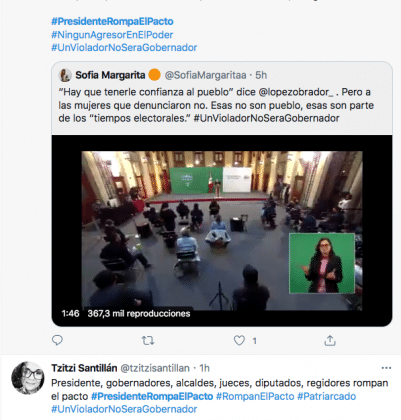This screenshot has width=401, height=420.
Task: Click the Sofia Margarita display name
Action: [x=110, y=75]
